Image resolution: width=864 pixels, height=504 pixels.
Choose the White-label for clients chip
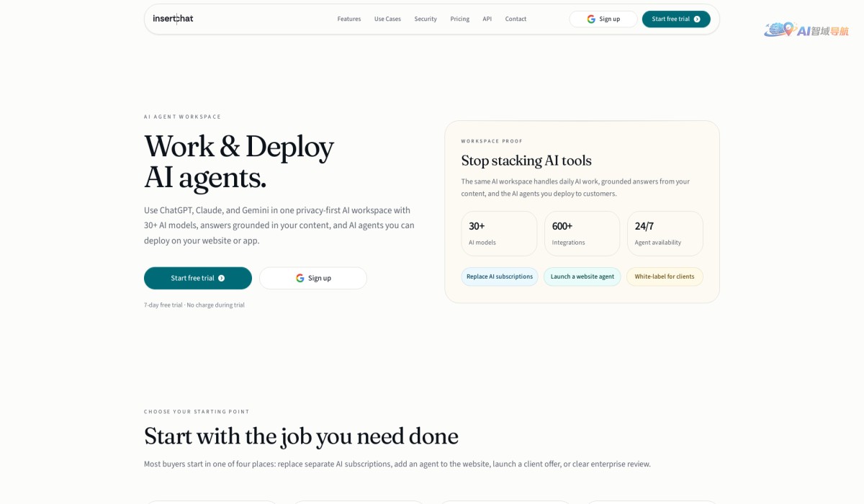pos(665,276)
